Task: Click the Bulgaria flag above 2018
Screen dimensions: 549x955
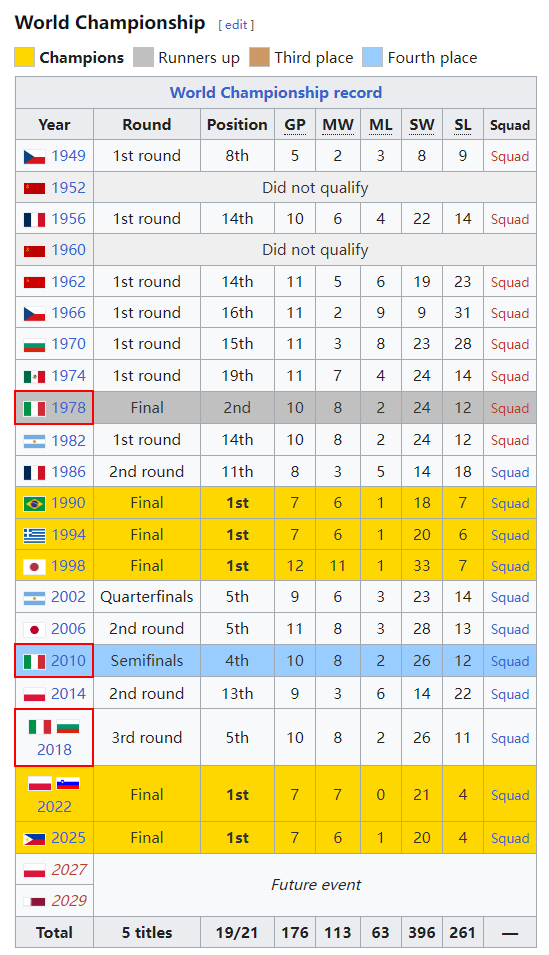Action: 68,727
